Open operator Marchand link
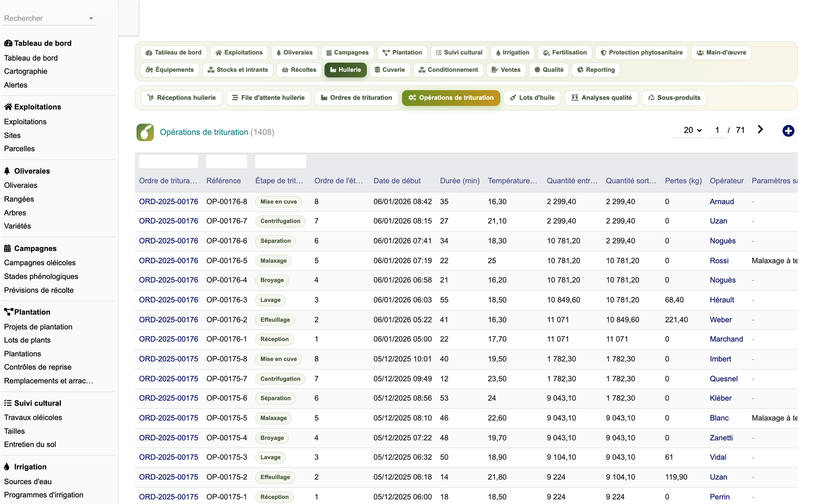815x504 pixels. tap(726, 339)
